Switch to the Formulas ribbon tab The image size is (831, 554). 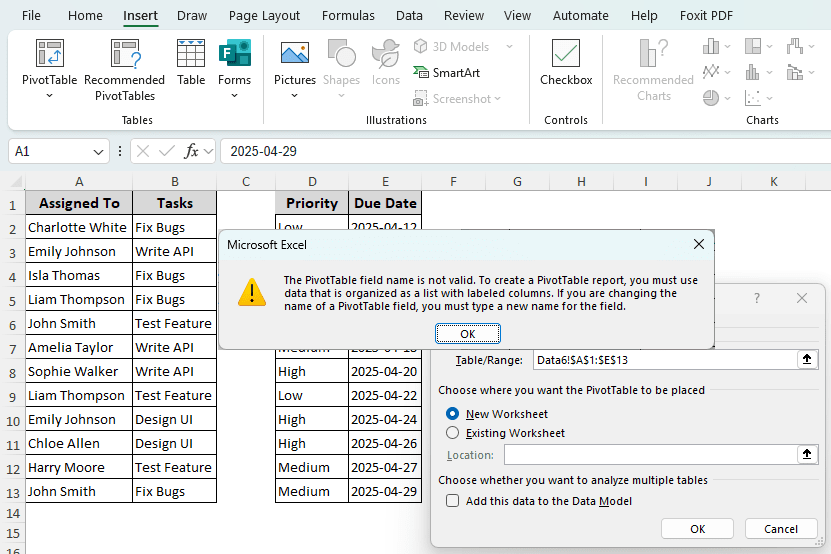click(348, 16)
